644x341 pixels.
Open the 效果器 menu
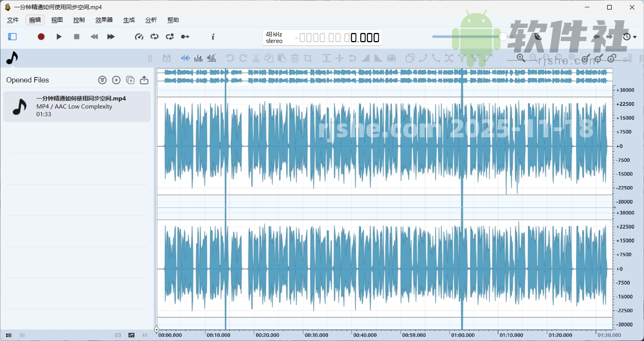(104, 20)
